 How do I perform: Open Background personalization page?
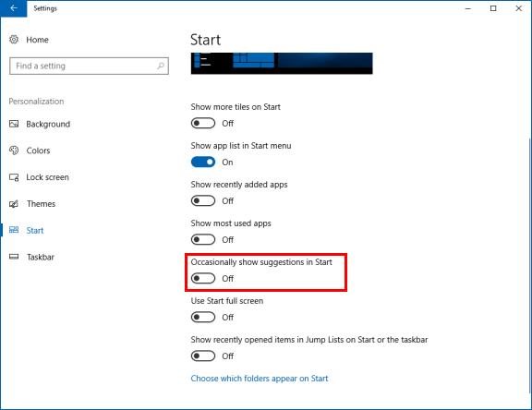tap(48, 124)
